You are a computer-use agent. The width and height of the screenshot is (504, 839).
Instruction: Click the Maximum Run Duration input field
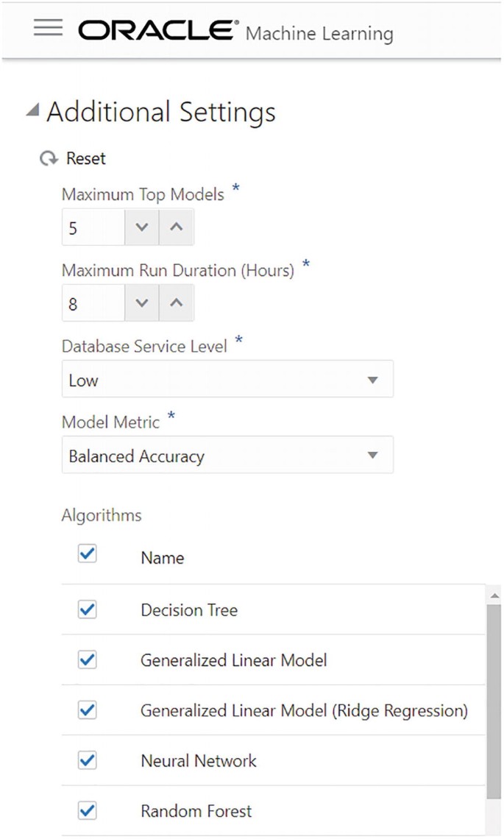[93, 303]
